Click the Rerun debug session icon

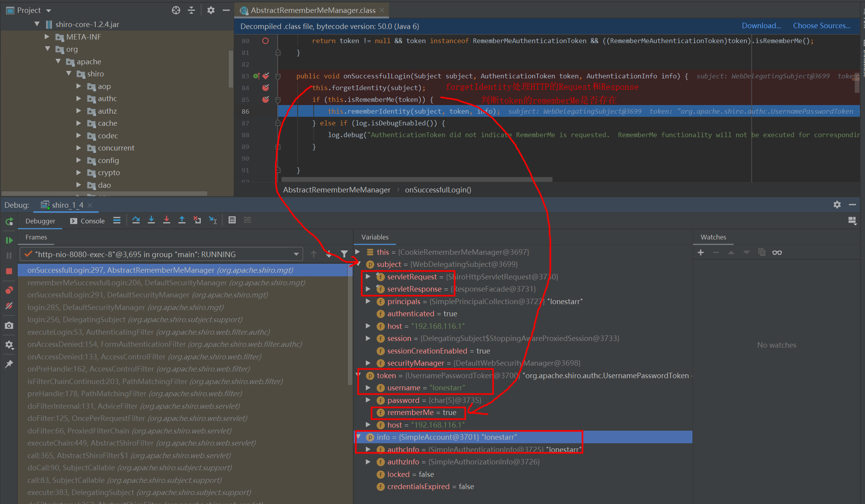9,221
